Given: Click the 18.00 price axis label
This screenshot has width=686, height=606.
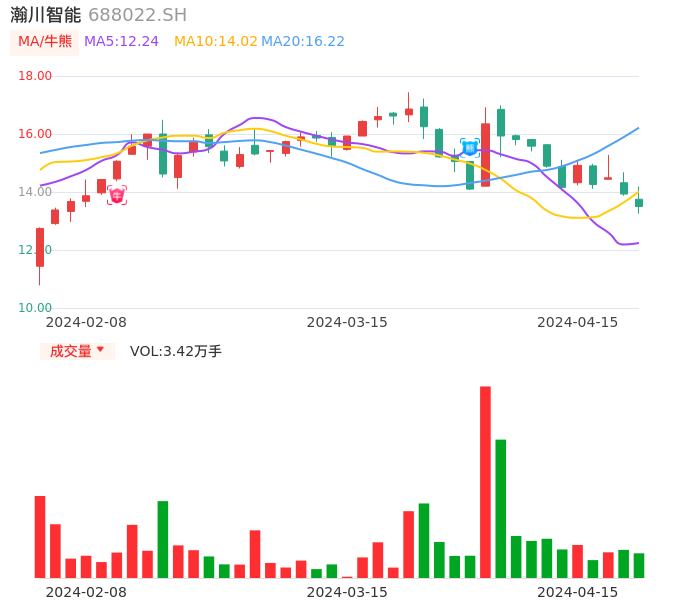Looking at the screenshot, I should pos(35,76).
